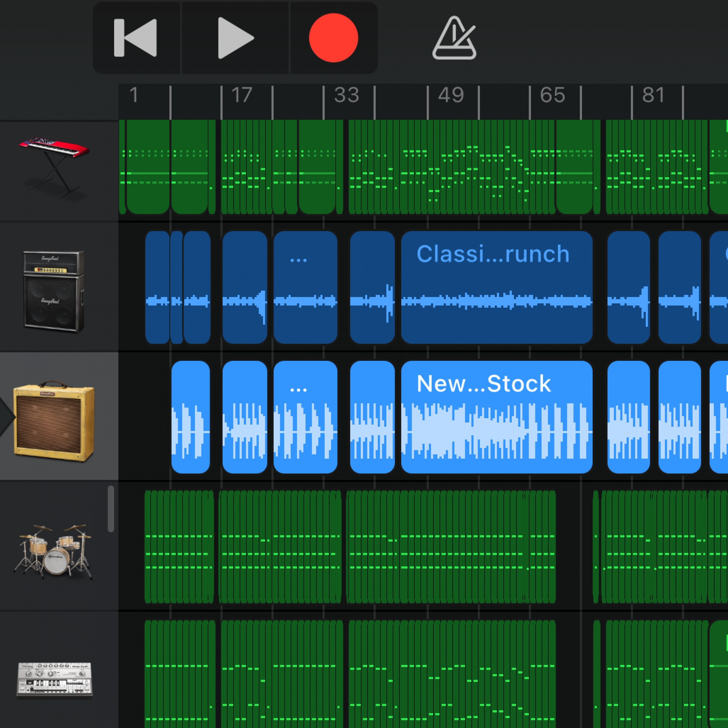Select the black amp stack track

click(x=54, y=291)
